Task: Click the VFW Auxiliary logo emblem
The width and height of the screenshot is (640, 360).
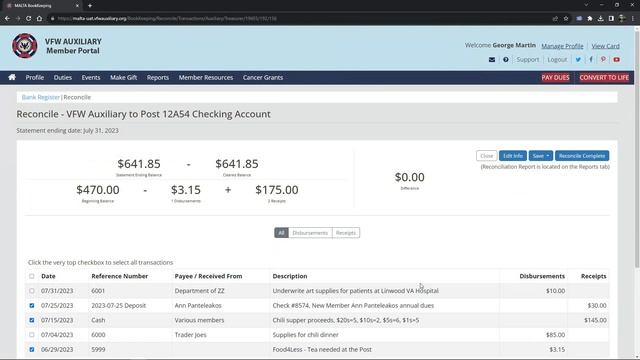Action: pyautogui.click(x=24, y=46)
